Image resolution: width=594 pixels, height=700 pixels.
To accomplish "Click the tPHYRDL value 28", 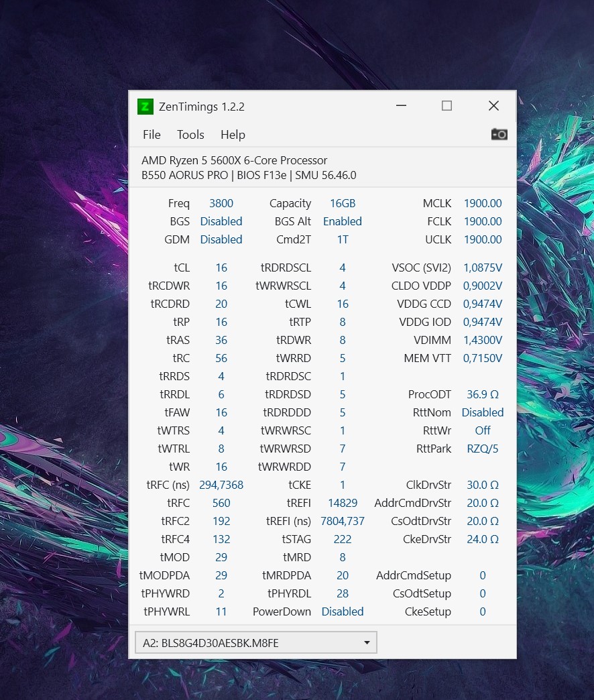I will pyautogui.click(x=343, y=594).
